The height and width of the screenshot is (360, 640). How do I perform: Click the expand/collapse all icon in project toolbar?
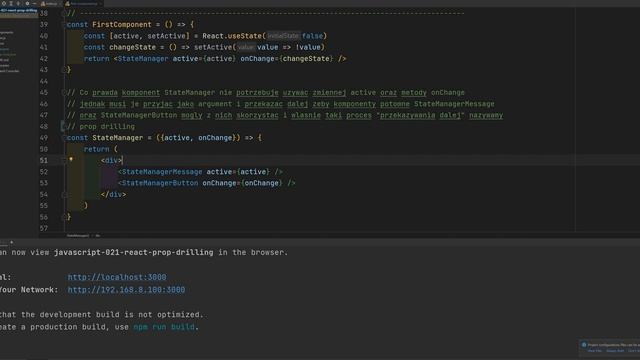[11, 3]
